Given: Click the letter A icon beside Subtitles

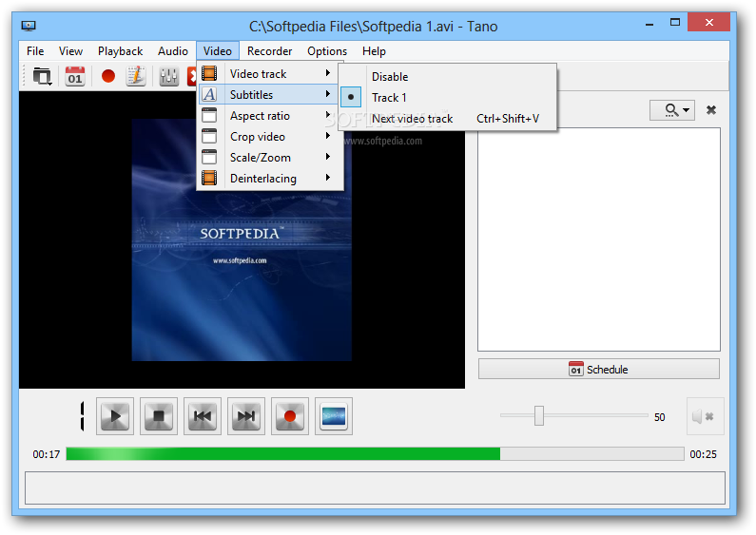Looking at the screenshot, I should [x=209, y=94].
